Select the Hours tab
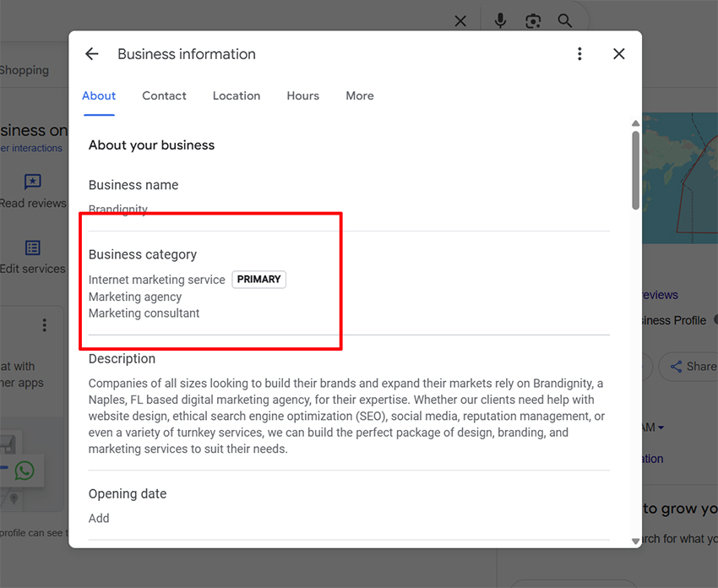Image resolution: width=718 pixels, height=588 pixels. click(x=302, y=96)
